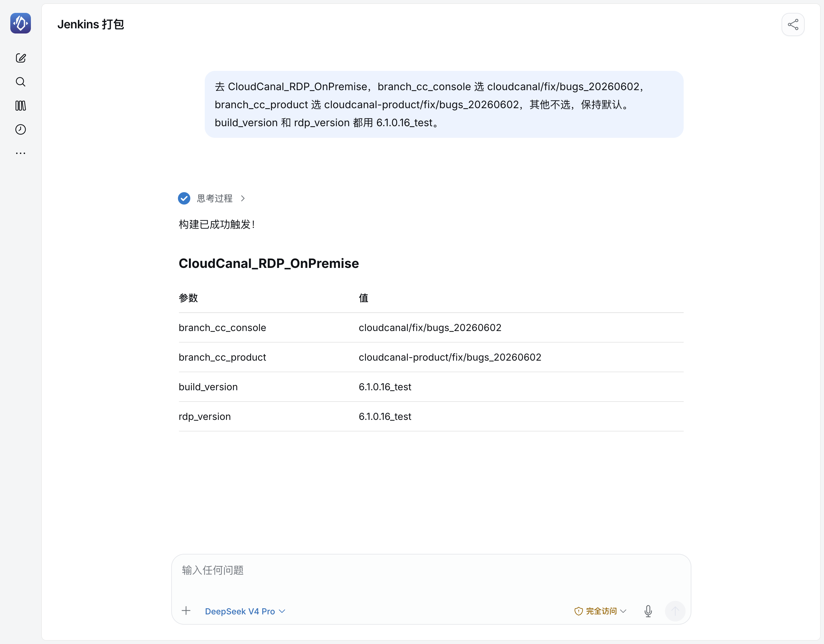824x644 pixels.
Task: Start a new chat with compose icon
Action: (x=21, y=58)
